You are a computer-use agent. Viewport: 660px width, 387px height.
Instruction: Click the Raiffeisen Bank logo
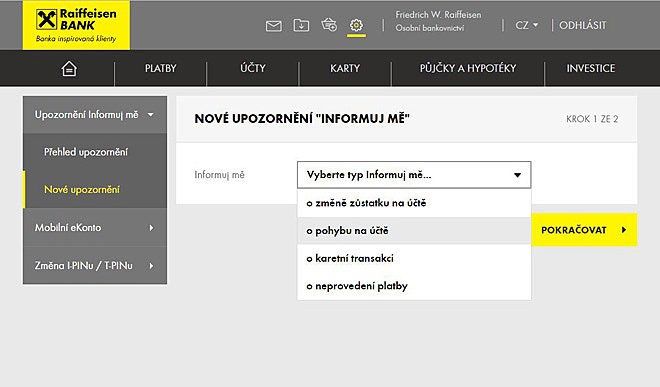point(76,25)
